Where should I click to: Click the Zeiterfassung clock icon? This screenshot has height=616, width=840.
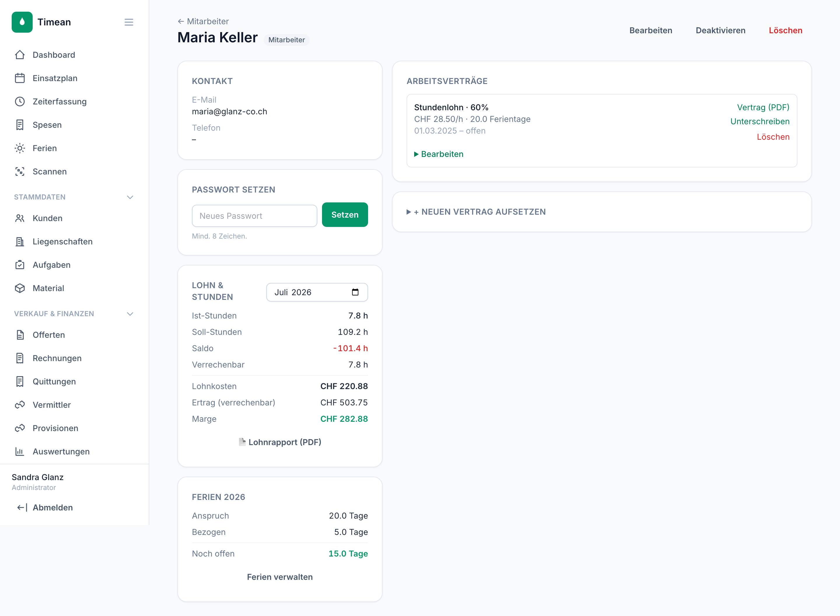(20, 101)
